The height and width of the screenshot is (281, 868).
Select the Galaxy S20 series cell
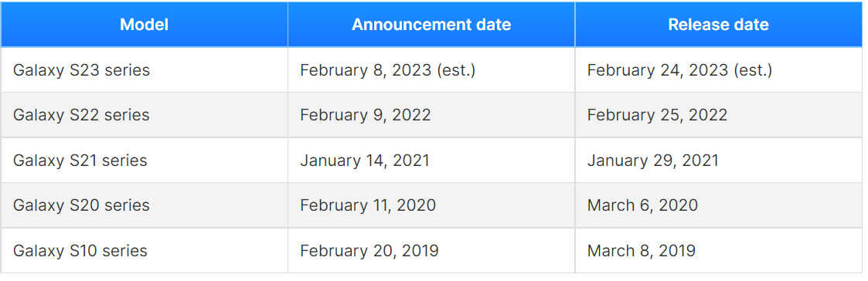pyautogui.click(x=144, y=205)
